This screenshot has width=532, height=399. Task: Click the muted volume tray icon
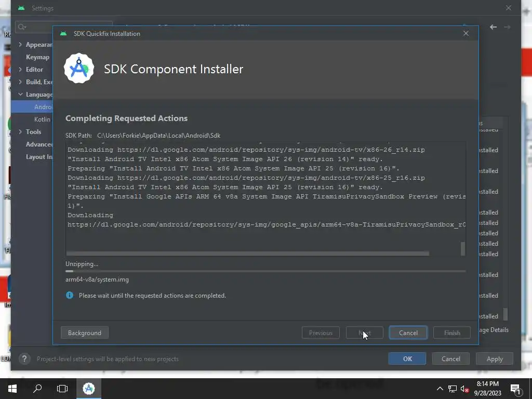pos(464,389)
